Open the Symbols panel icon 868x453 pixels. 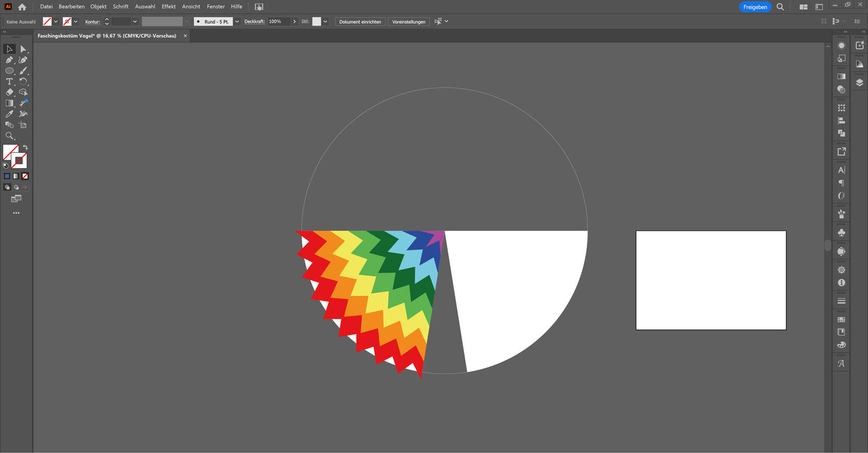[841, 232]
